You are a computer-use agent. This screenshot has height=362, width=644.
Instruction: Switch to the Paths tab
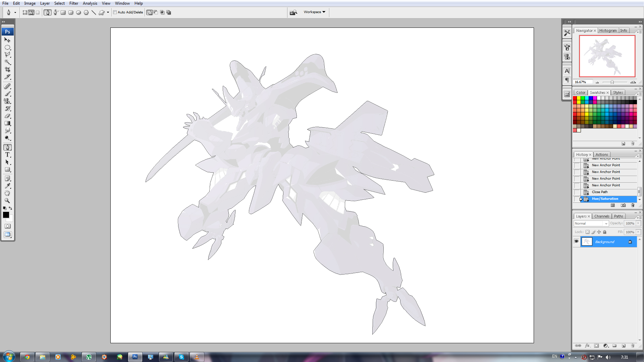(619, 216)
